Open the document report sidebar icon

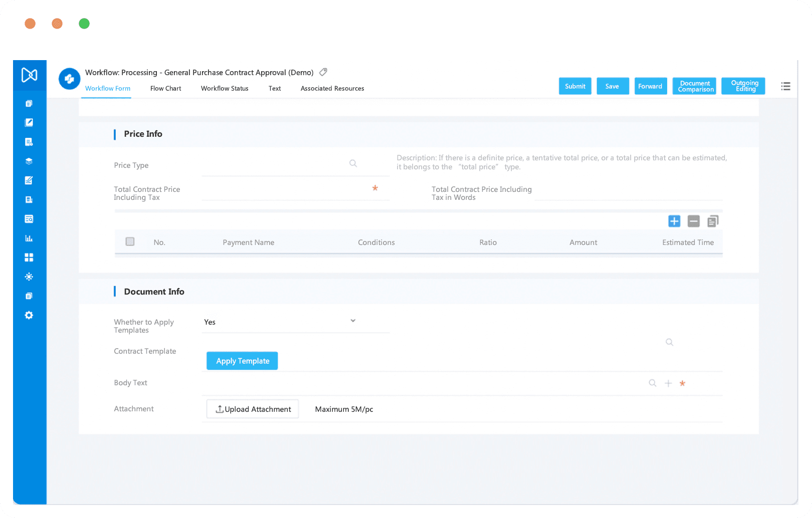pyautogui.click(x=29, y=200)
